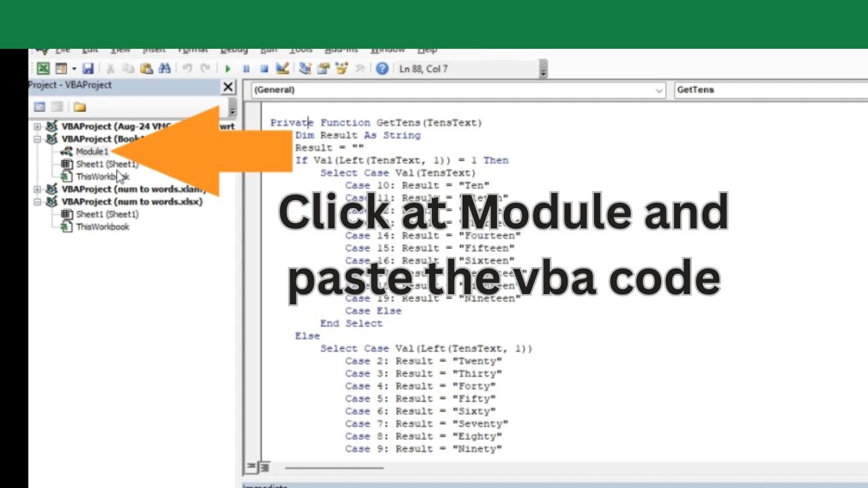
Task: Click the Reset stop icon
Action: (264, 68)
